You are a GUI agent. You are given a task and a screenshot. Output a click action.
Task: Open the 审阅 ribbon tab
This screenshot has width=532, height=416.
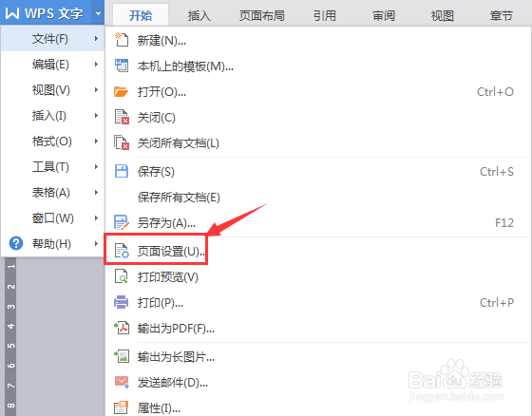click(384, 15)
